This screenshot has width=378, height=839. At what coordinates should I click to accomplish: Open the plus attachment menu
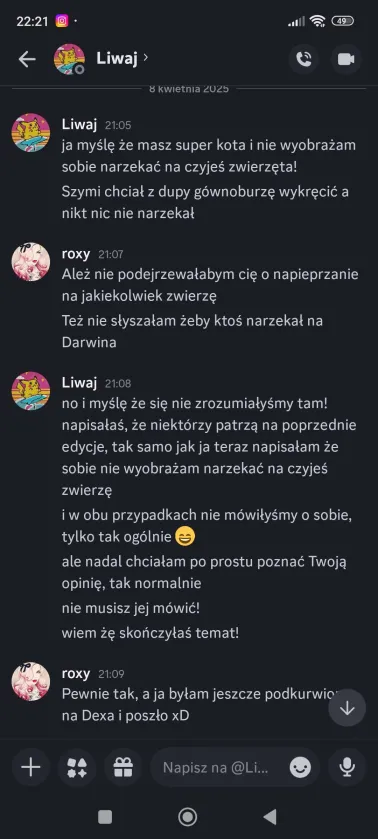[31, 768]
